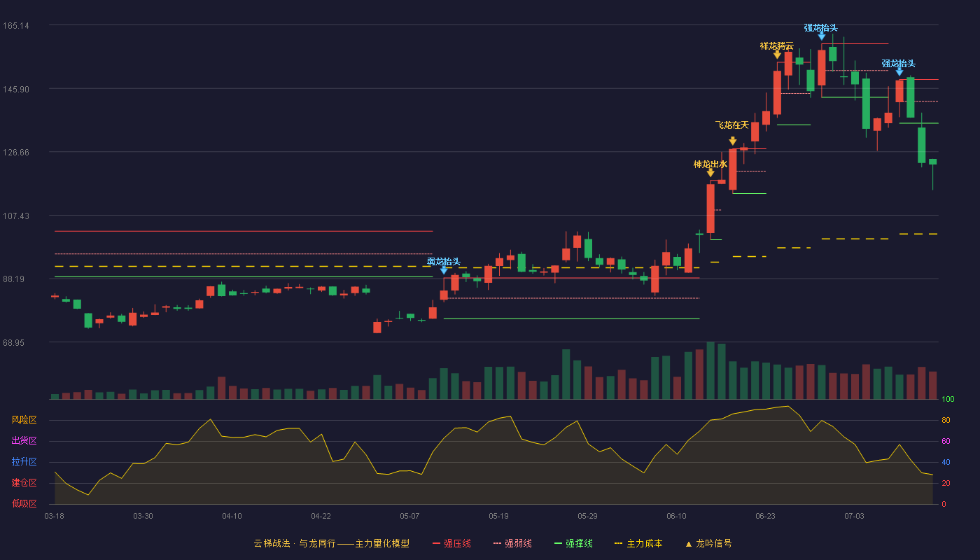
Task: Click the 风险区 zone label
Action: pyautogui.click(x=24, y=420)
